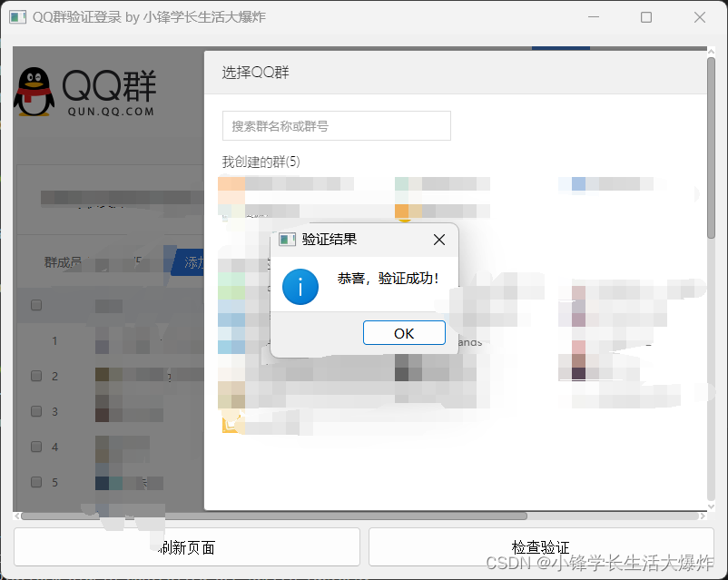
Task: Click the 检查验证 button
Action: [x=540, y=546]
